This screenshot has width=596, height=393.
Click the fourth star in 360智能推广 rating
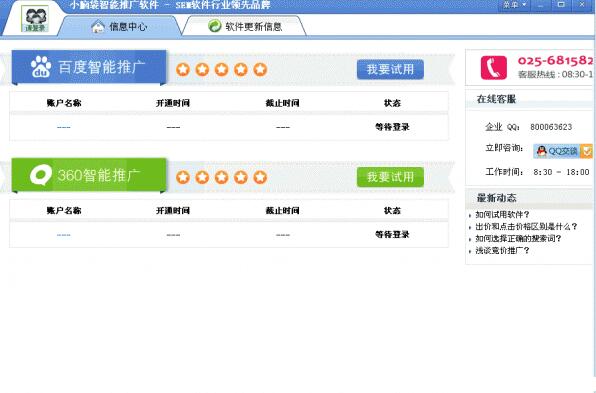241,177
